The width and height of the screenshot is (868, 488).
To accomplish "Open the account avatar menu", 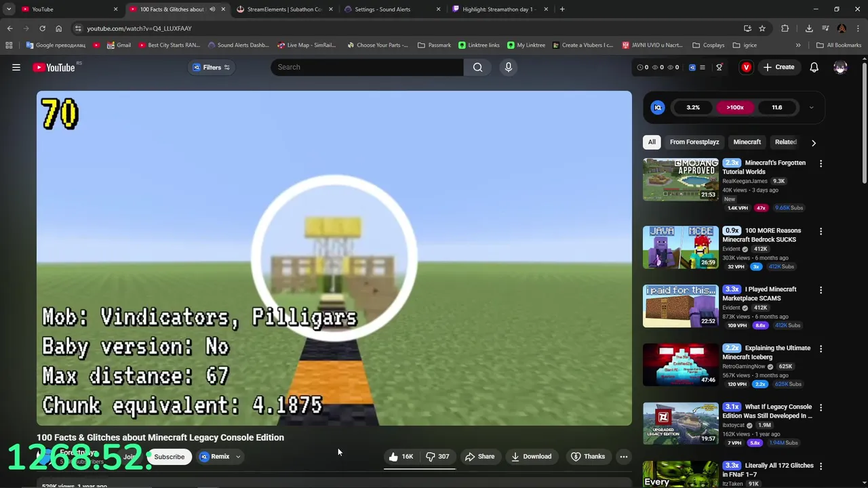I will pyautogui.click(x=840, y=67).
